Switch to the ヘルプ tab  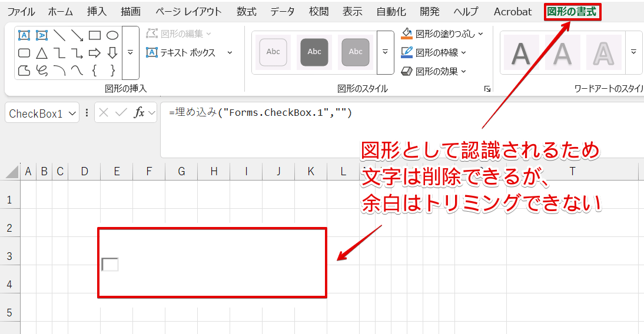466,12
